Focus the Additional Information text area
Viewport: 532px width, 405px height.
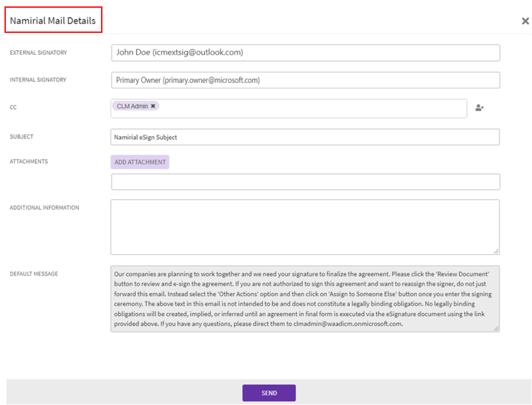pos(304,227)
